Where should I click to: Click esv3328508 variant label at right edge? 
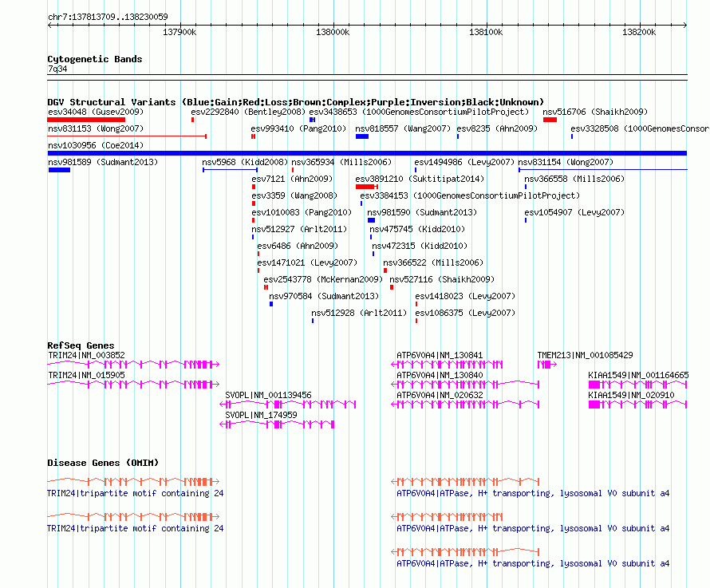640,128
